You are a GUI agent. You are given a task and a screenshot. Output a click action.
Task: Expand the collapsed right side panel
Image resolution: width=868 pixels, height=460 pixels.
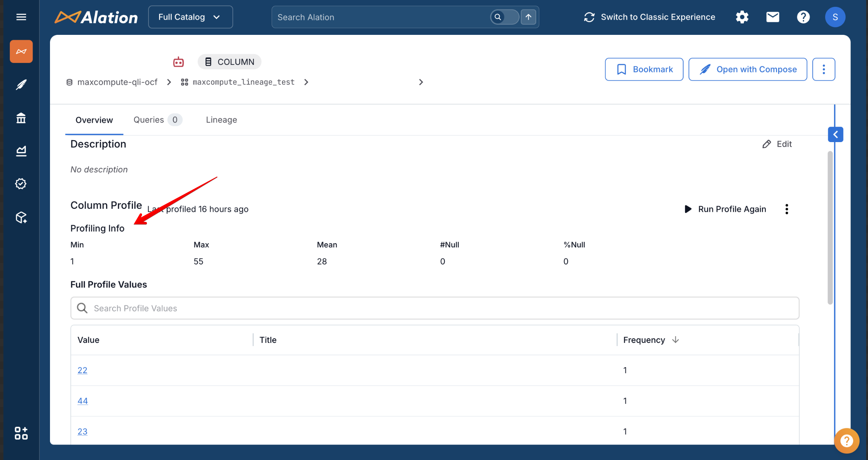click(x=835, y=135)
